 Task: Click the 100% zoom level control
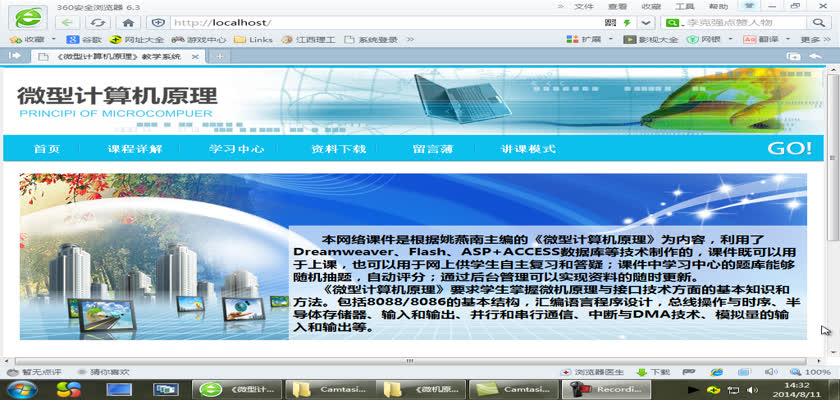(x=810, y=372)
